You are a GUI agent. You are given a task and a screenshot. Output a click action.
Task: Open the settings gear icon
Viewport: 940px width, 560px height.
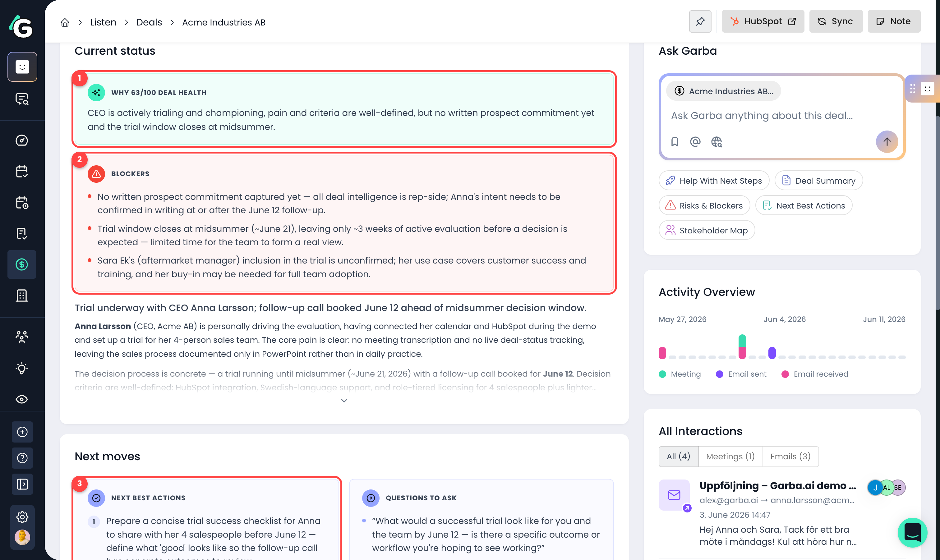22,517
